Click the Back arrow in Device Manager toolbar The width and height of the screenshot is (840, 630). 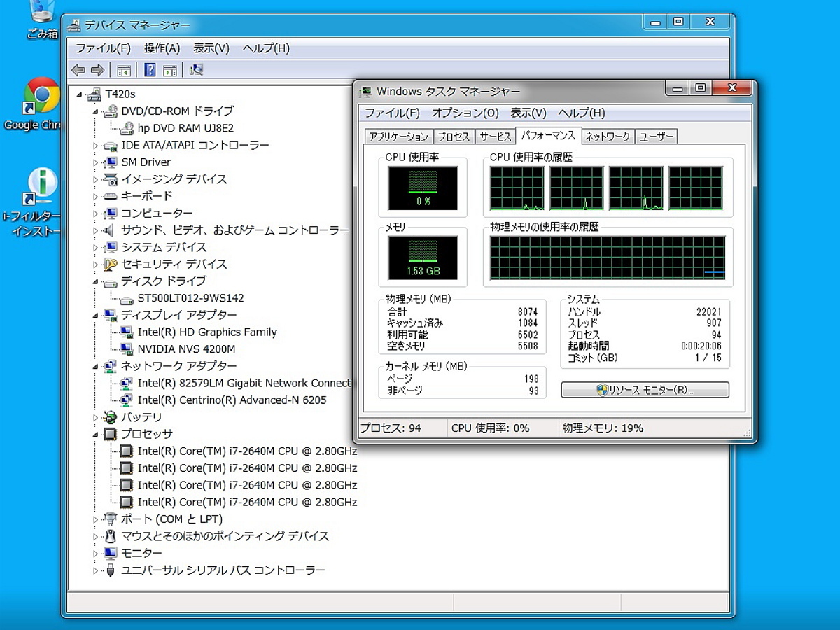(x=78, y=70)
